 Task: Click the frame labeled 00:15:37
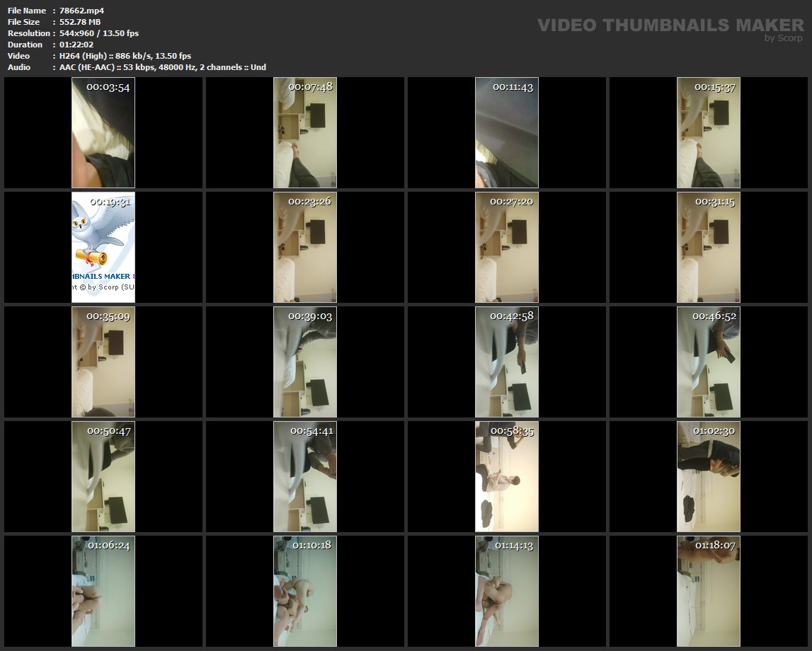click(709, 133)
